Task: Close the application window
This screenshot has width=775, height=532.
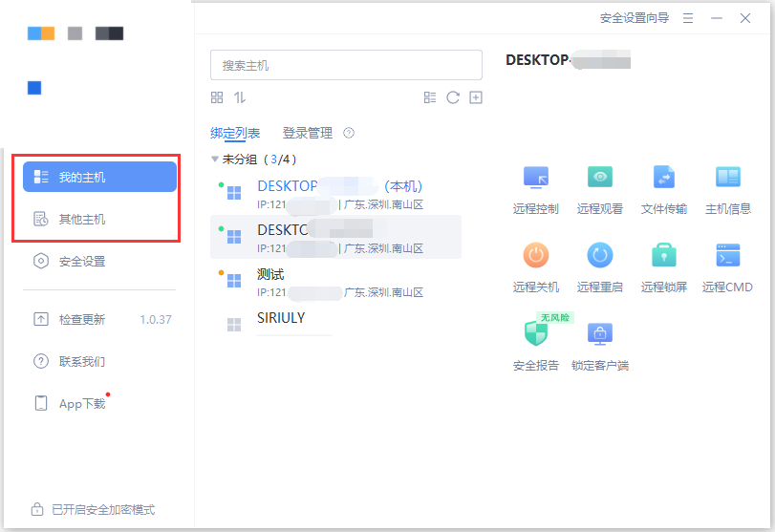Action: pyautogui.click(x=744, y=19)
